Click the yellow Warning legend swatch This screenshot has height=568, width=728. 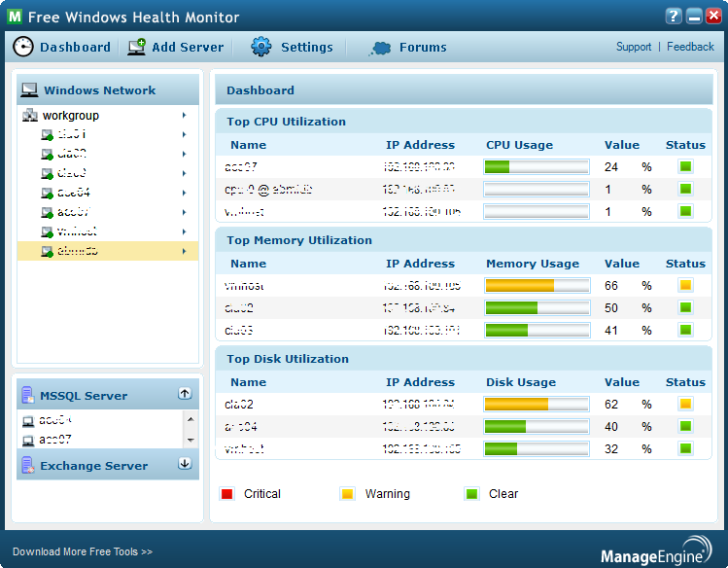(347, 494)
